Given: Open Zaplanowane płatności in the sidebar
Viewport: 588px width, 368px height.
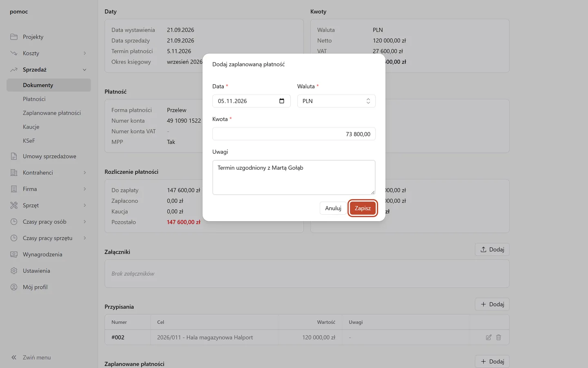Looking at the screenshot, I should point(52,113).
